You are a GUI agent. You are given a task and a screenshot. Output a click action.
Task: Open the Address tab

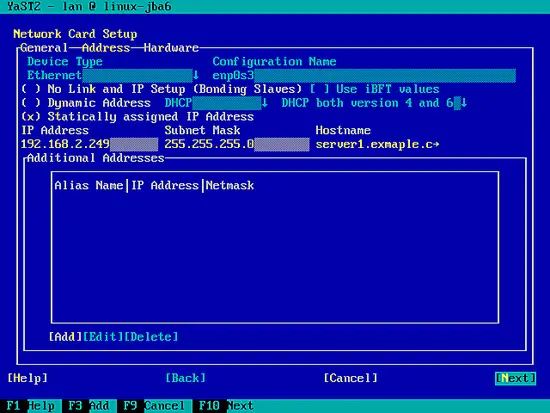tap(106, 47)
